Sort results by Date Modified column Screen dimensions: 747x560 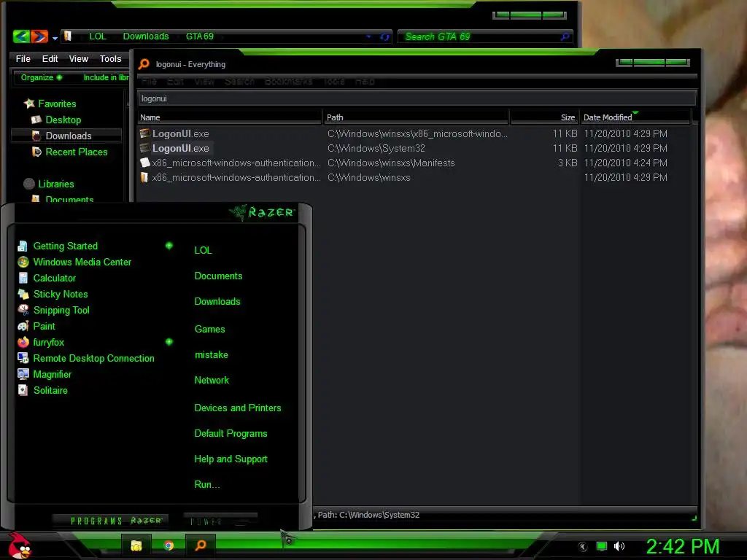pyautogui.click(x=635, y=117)
